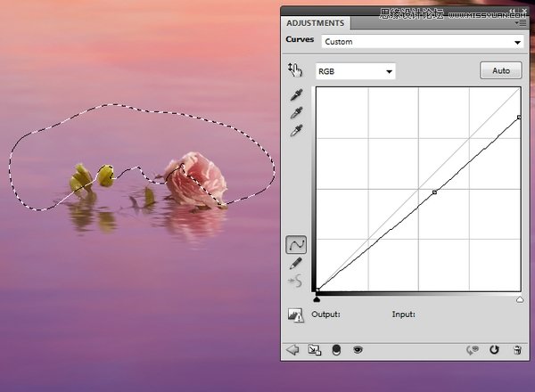Select the bottom-left curve control point

(317, 290)
